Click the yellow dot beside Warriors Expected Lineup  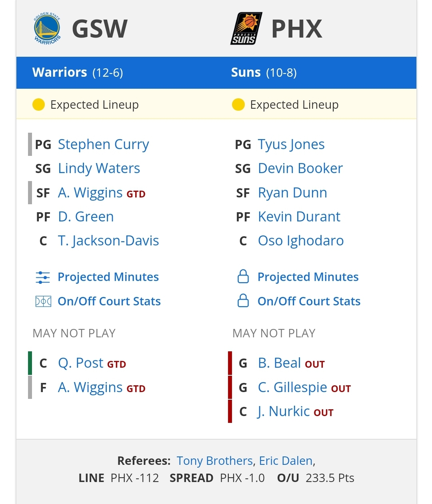coord(38,105)
